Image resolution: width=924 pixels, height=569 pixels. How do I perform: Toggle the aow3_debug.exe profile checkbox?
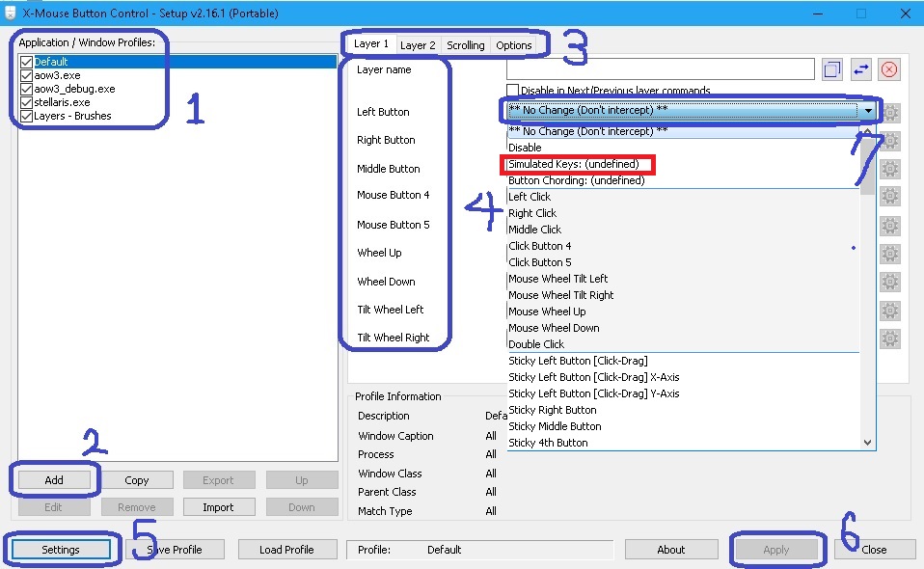click(26, 89)
